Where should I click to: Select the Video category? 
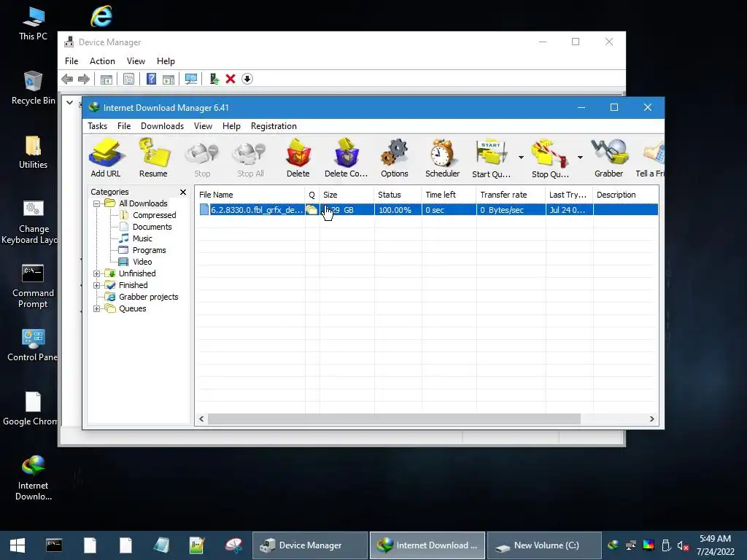click(x=142, y=262)
